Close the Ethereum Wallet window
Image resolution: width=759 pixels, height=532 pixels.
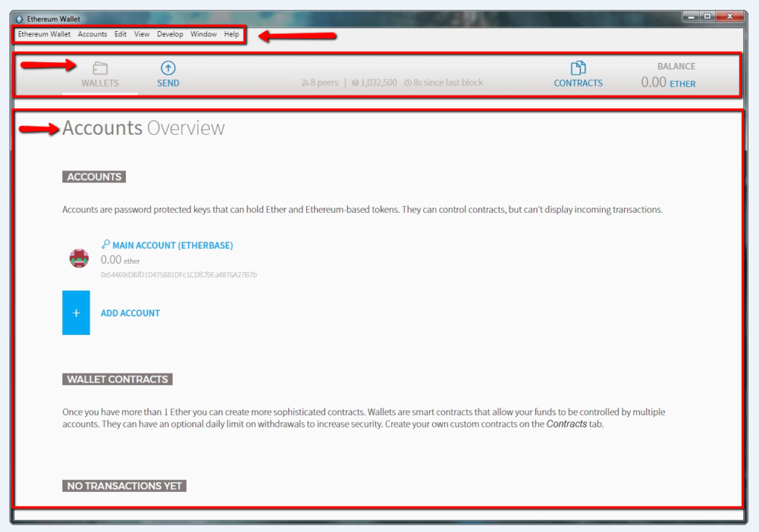point(729,16)
